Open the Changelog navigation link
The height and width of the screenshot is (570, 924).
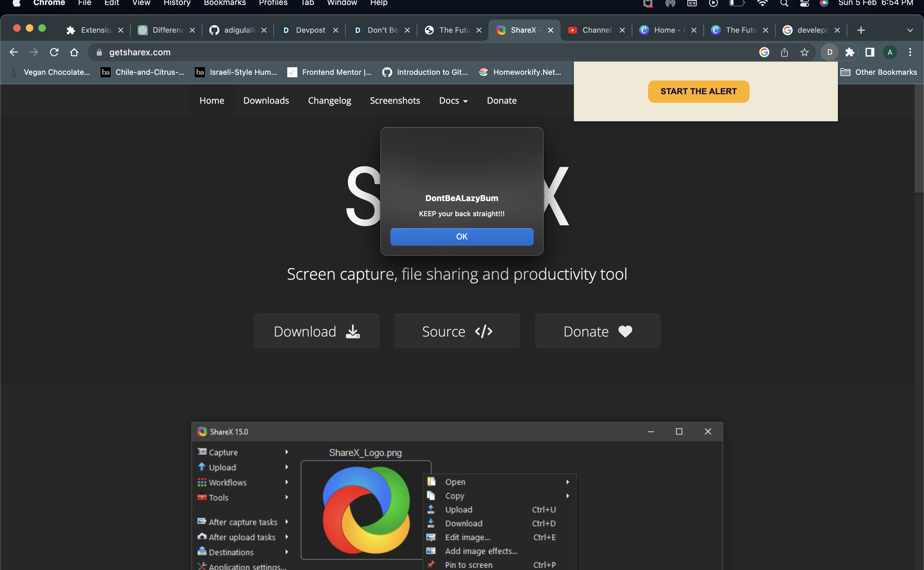(329, 101)
